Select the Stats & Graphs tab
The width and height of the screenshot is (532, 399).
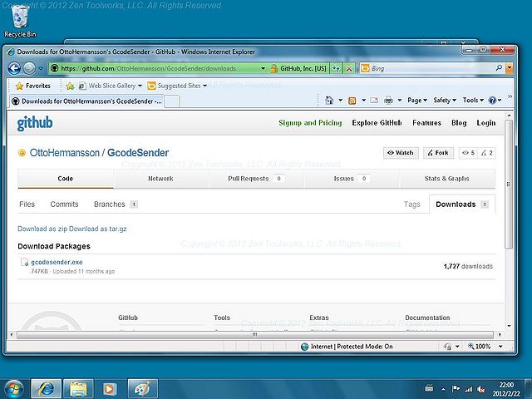click(x=447, y=179)
